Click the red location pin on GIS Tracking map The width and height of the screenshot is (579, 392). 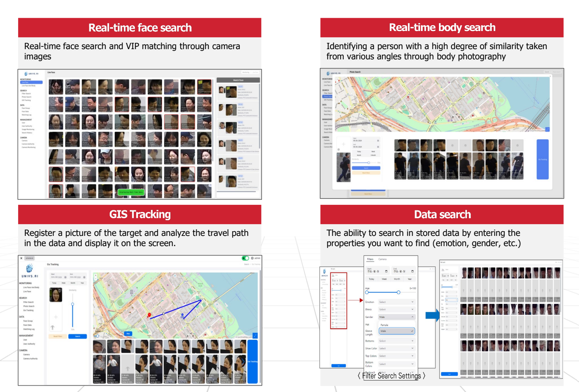[x=149, y=315]
